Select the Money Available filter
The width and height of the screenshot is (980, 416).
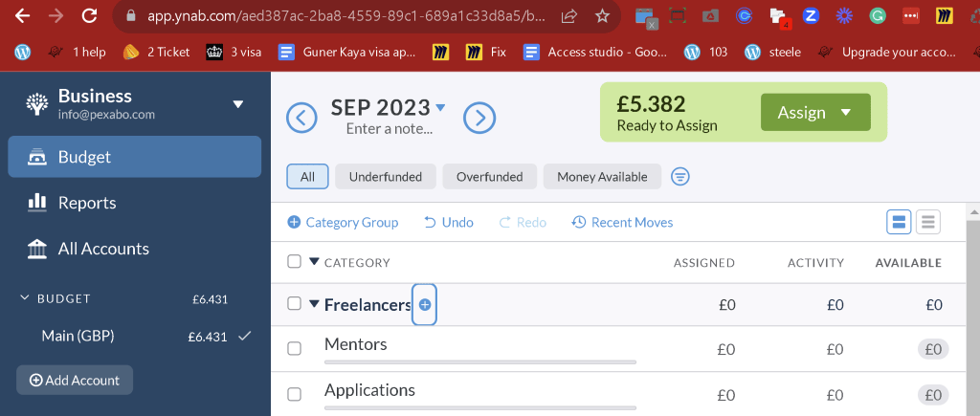tap(603, 177)
